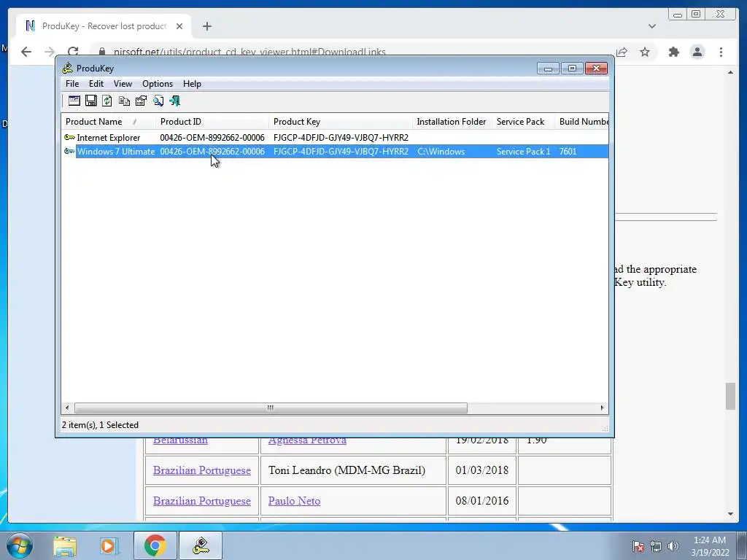
Task: Launch Windows Media Player from the taskbar
Action: [x=109, y=545]
